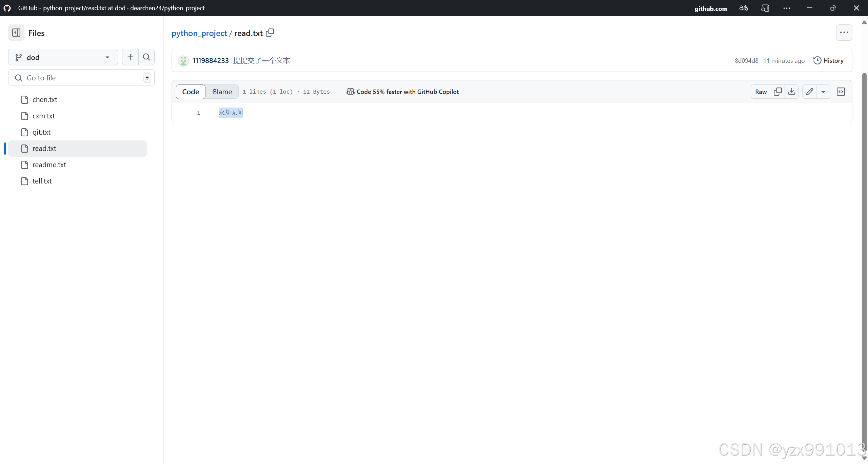Switch to the Blame tab
This screenshot has width=868, height=464.
click(222, 92)
